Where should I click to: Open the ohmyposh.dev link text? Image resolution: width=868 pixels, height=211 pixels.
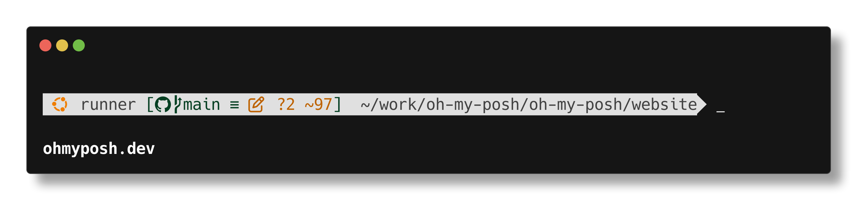tap(99, 149)
